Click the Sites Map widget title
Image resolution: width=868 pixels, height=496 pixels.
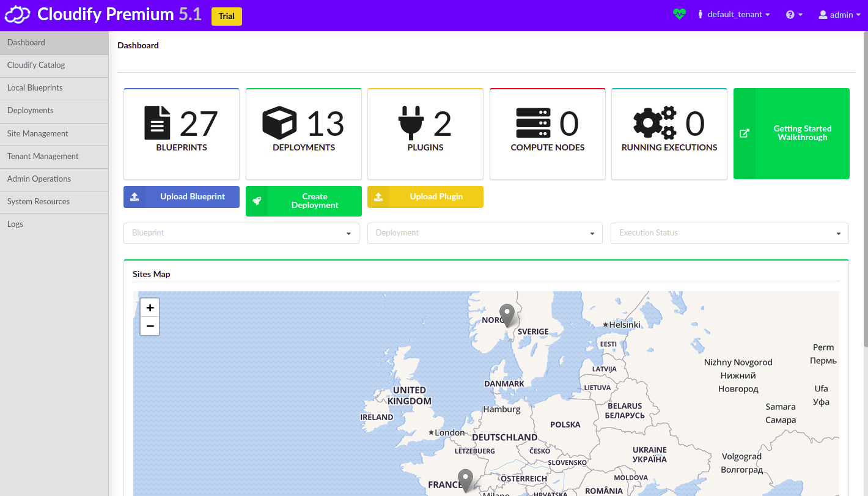pos(152,274)
